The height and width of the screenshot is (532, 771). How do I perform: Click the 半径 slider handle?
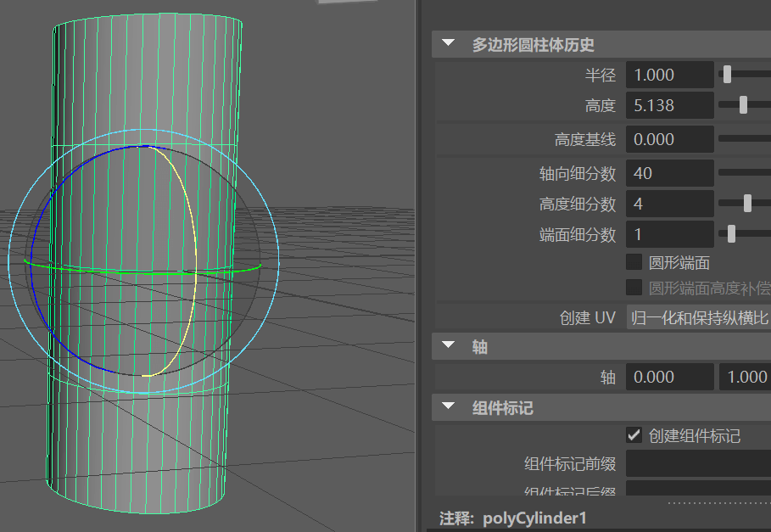click(727, 75)
